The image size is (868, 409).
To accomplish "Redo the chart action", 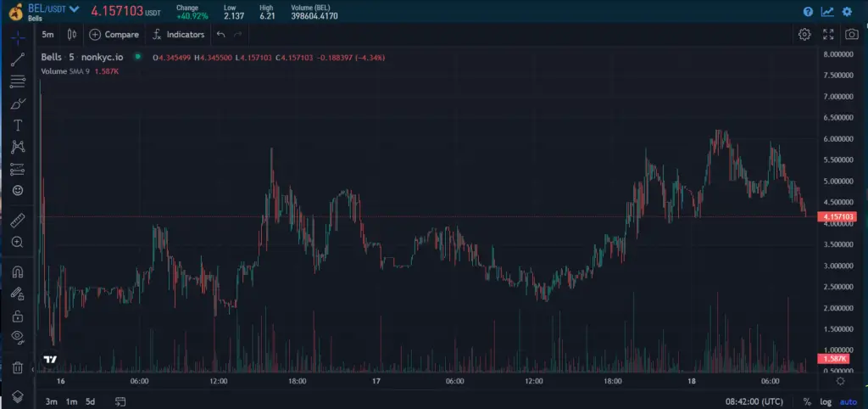I will pyautogui.click(x=238, y=34).
